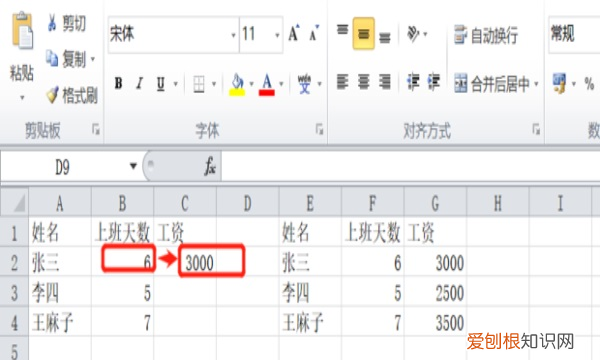Apply percent style
The width and height of the screenshot is (600, 360).
tap(589, 83)
